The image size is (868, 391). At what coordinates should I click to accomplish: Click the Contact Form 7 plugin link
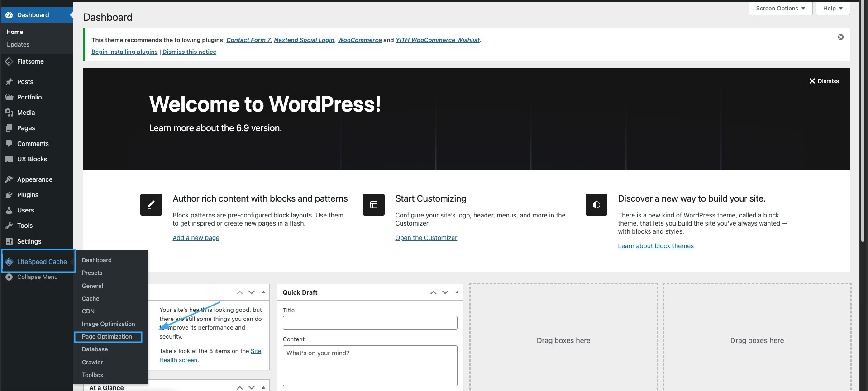[x=248, y=40]
